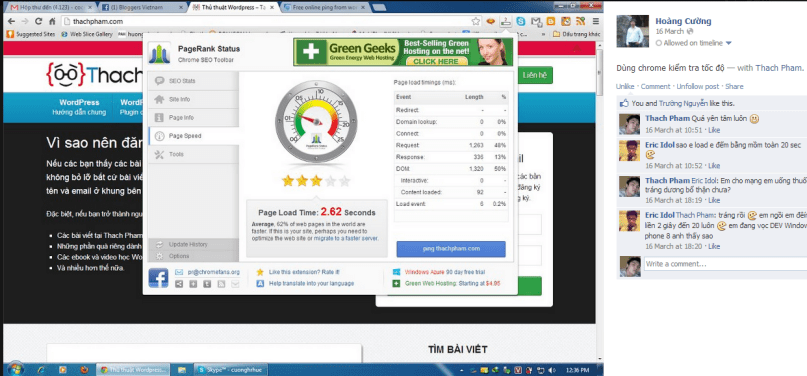Click the PageRank Status logo in popup header

pyautogui.click(x=159, y=53)
